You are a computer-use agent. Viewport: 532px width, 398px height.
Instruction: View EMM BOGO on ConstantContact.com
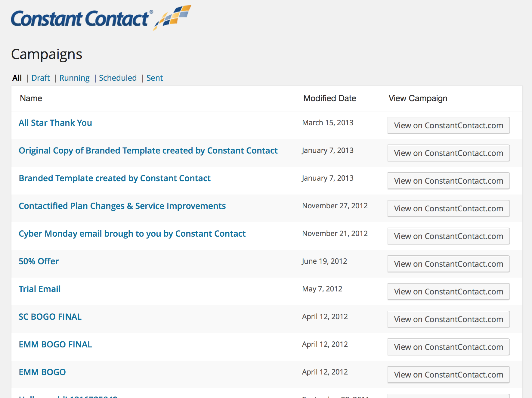449,375
